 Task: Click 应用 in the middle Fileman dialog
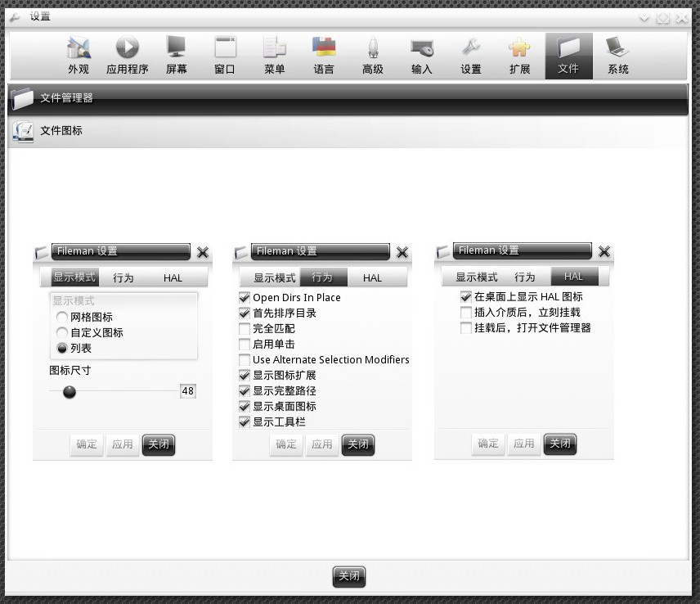click(x=322, y=444)
